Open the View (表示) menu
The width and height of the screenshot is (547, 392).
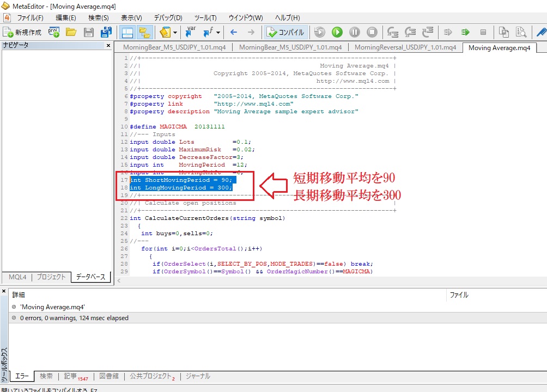[x=131, y=18]
